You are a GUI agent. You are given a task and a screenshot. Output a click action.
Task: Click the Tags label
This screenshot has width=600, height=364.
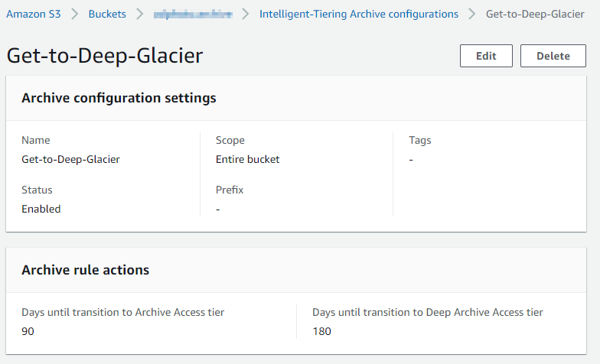[419, 141]
